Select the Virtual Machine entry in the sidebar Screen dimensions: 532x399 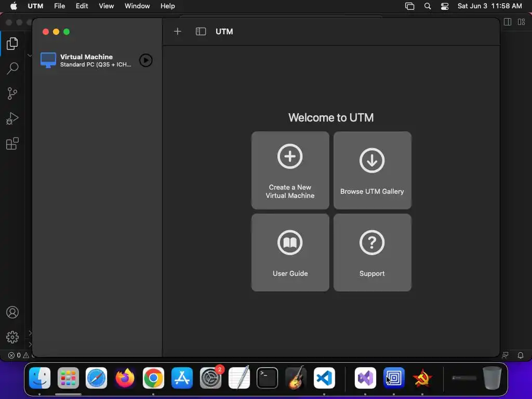point(97,60)
